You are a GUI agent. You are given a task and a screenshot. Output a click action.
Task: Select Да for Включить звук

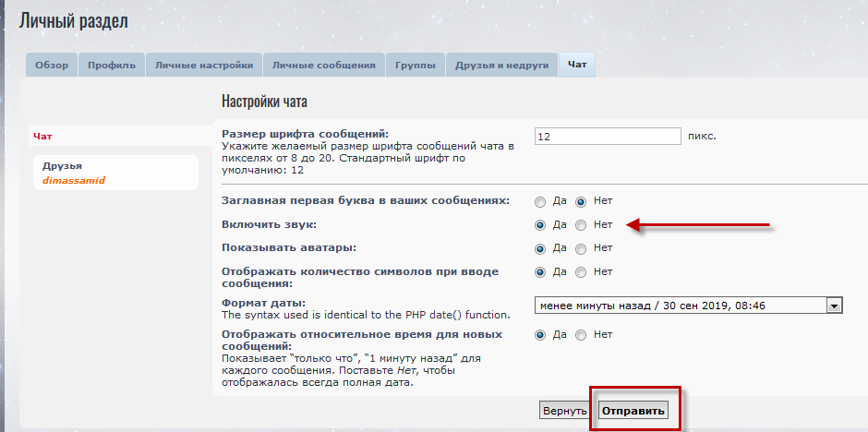click(x=540, y=225)
